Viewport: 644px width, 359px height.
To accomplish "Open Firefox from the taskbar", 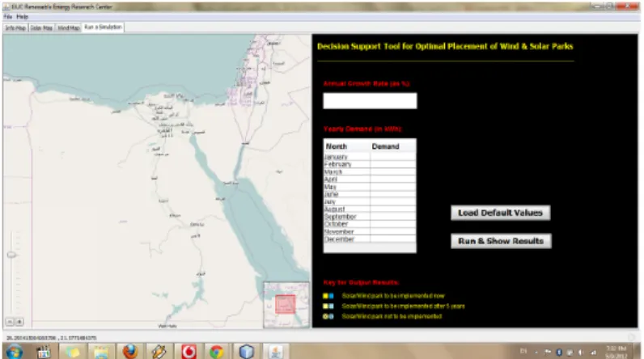I will 130,352.
